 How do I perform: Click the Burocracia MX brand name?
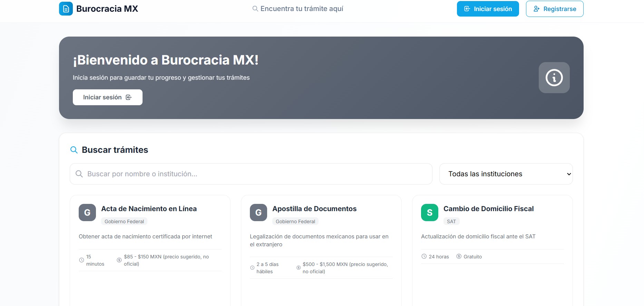coord(107,9)
